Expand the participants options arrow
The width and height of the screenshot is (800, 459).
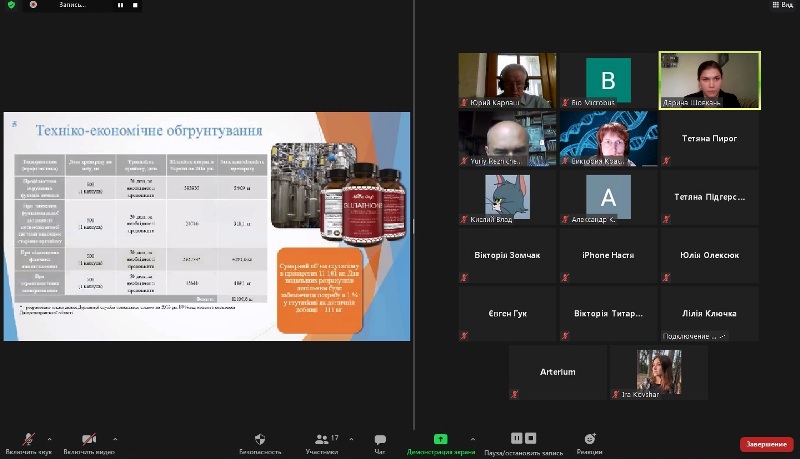tap(351, 439)
